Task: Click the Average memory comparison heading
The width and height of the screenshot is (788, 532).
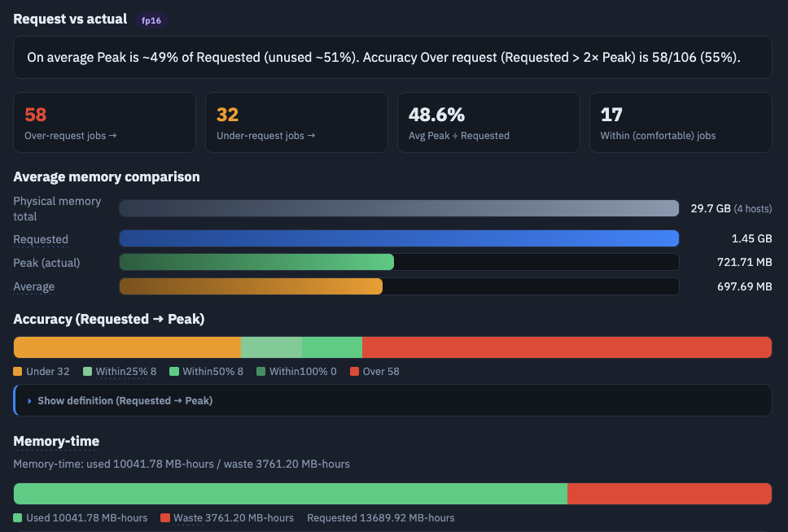Action: point(107,177)
